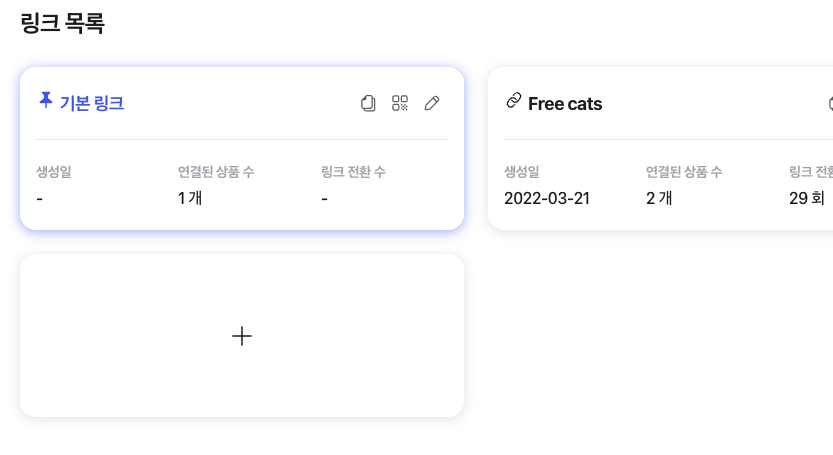Open the QR code for 기본 링크
The width and height of the screenshot is (833, 455).
click(400, 103)
